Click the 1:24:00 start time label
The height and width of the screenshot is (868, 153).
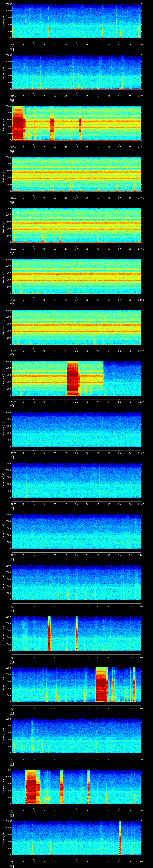point(12,147)
